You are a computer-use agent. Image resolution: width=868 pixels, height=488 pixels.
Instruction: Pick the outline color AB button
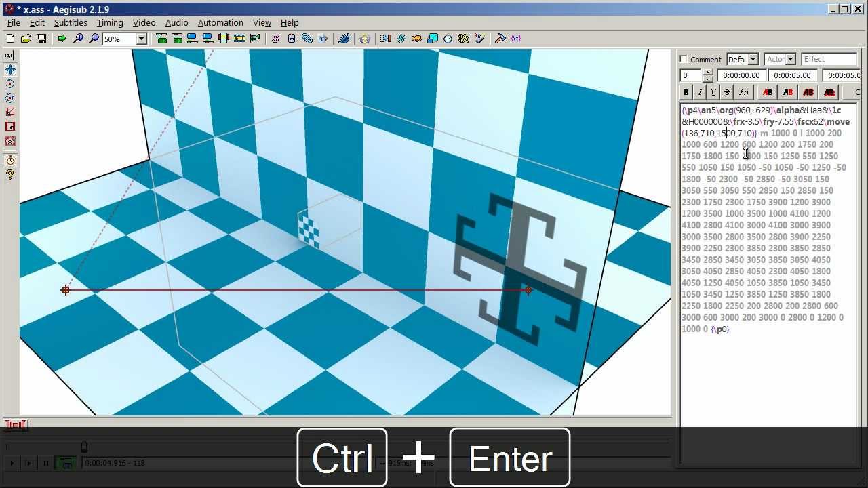808,92
